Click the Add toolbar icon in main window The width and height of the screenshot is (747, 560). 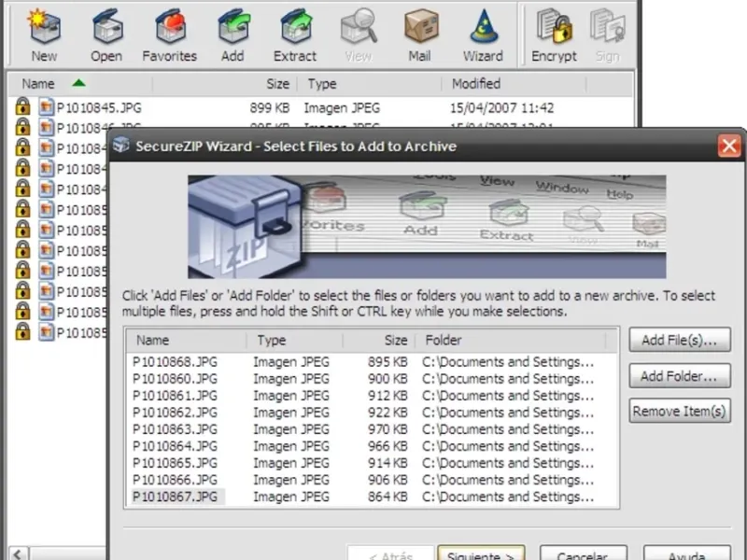(x=233, y=35)
